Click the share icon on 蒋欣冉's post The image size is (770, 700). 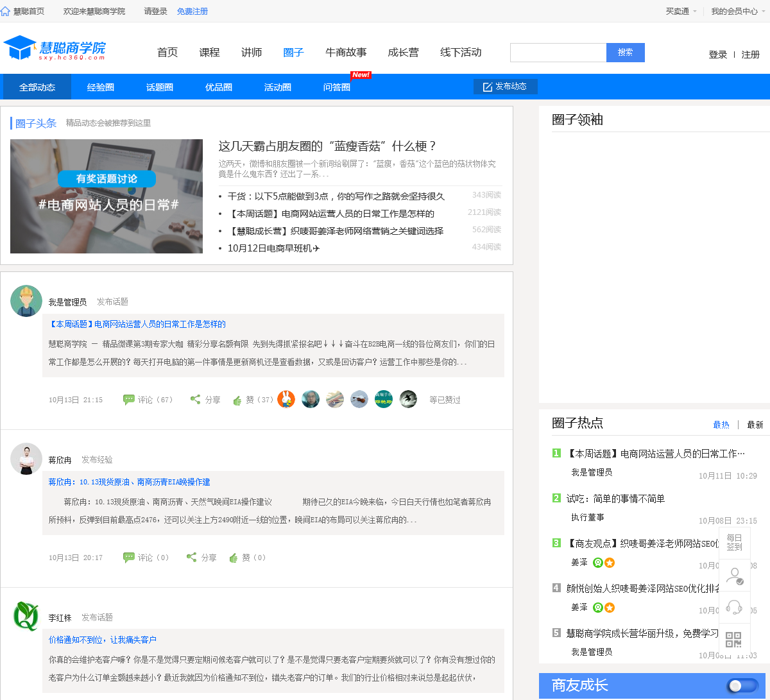pyautogui.click(x=191, y=558)
